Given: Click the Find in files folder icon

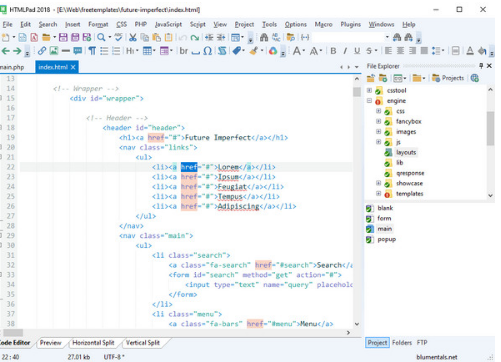Looking at the screenshot, I should (291, 37).
